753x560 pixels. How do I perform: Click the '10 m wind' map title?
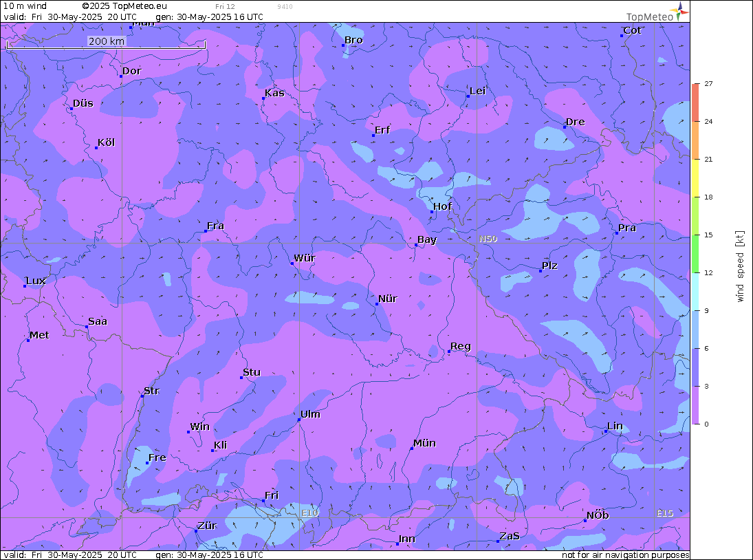tap(25, 6)
